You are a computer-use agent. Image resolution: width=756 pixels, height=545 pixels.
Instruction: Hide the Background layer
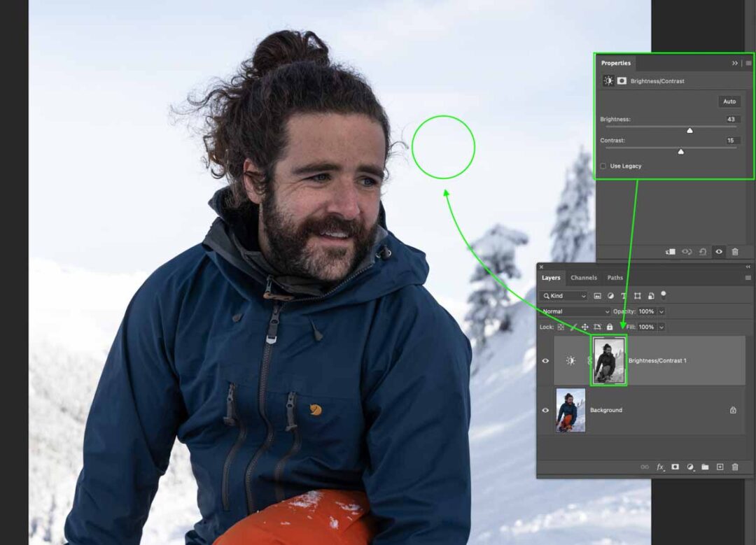pos(545,410)
